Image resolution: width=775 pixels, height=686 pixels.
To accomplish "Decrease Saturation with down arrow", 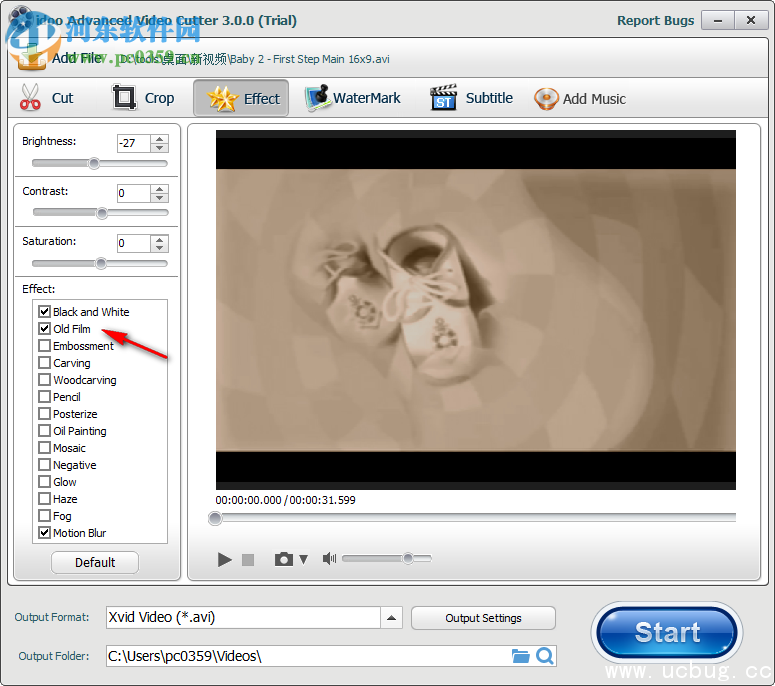I will coord(159,248).
